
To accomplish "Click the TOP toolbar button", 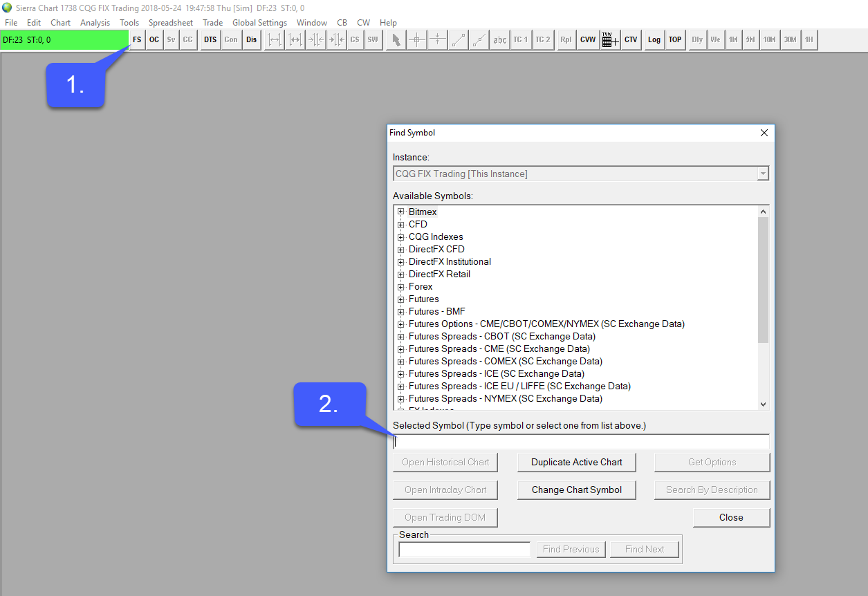I will pyautogui.click(x=675, y=40).
